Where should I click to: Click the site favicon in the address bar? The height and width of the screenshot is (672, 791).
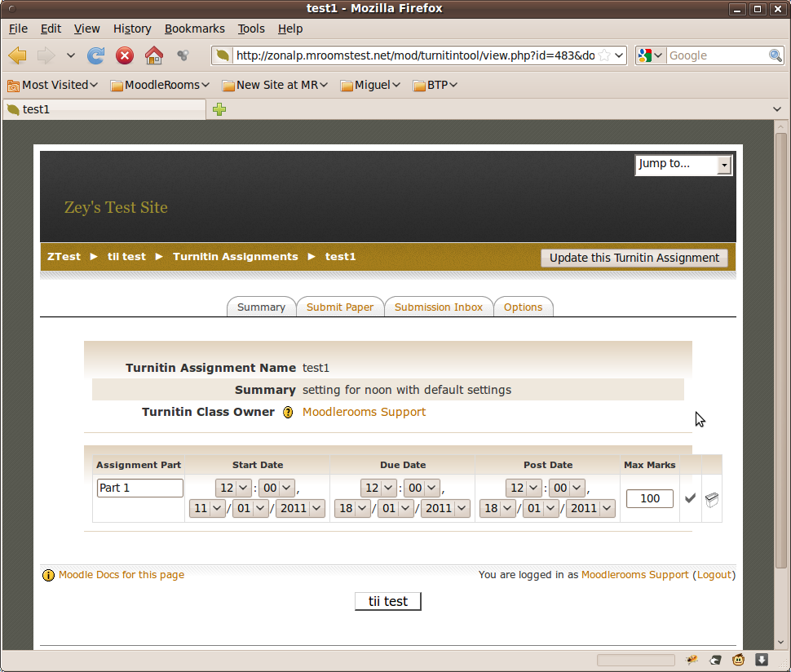(223, 55)
